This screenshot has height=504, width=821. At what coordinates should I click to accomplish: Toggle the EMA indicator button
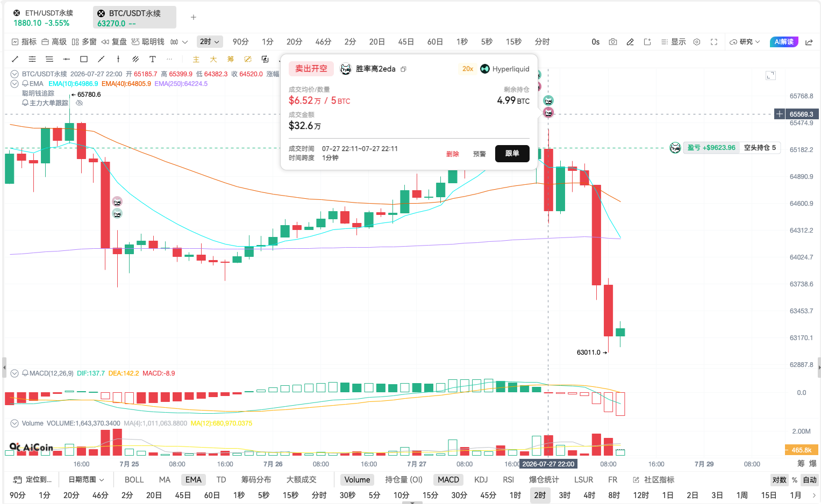pyautogui.click(x=194, y=480)
